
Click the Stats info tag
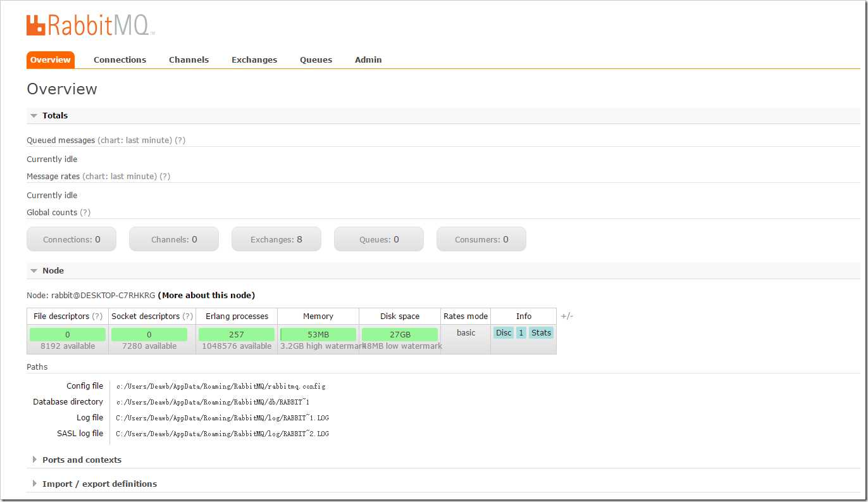pyautogui.click(x=541, y=333)
